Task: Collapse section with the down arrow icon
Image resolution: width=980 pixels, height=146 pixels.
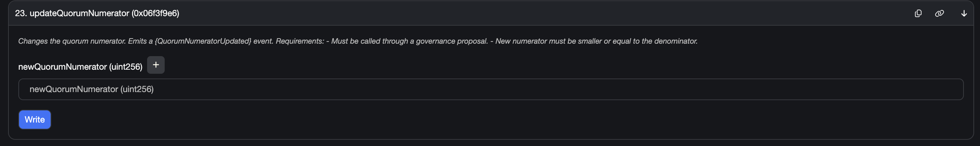Action: [964, 13]
